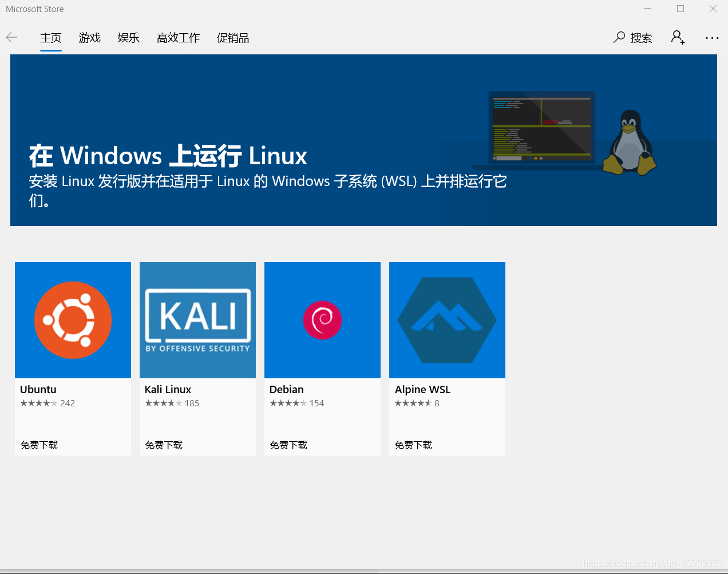Click the back arrow icon
Viewport: 728px width, 574px height.
click(11, 38)
